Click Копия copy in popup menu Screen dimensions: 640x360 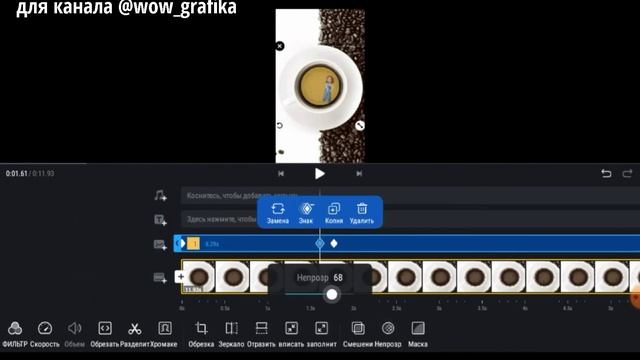pyautogui.click(x=334, y=213)
